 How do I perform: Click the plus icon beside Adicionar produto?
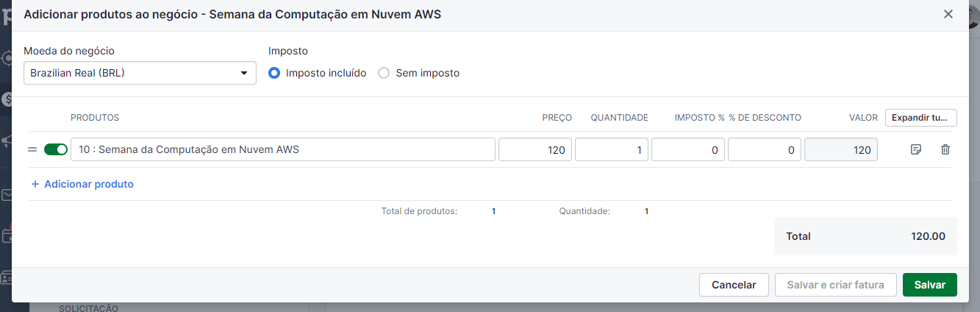35,184
